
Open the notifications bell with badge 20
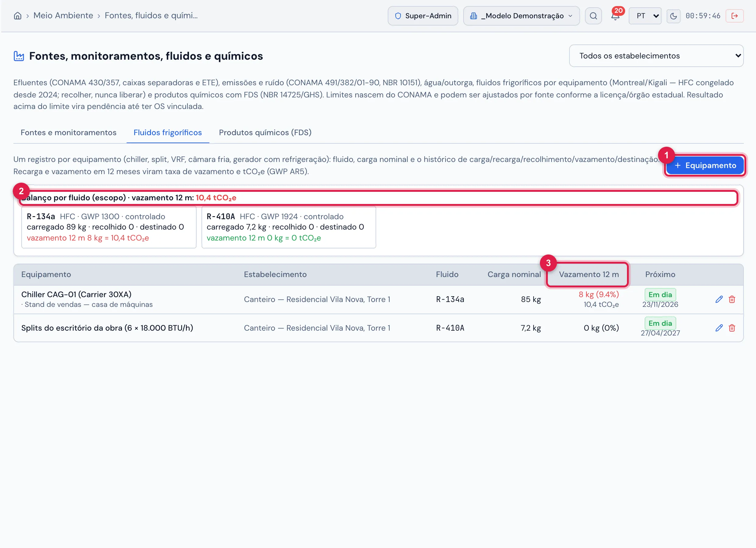click(615, 15)
